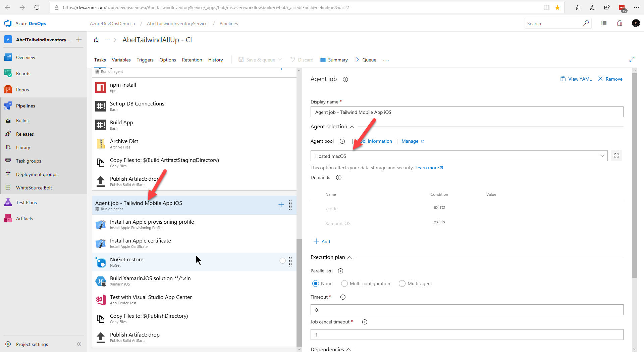Add new item plus beside project name

click(79, 39)
